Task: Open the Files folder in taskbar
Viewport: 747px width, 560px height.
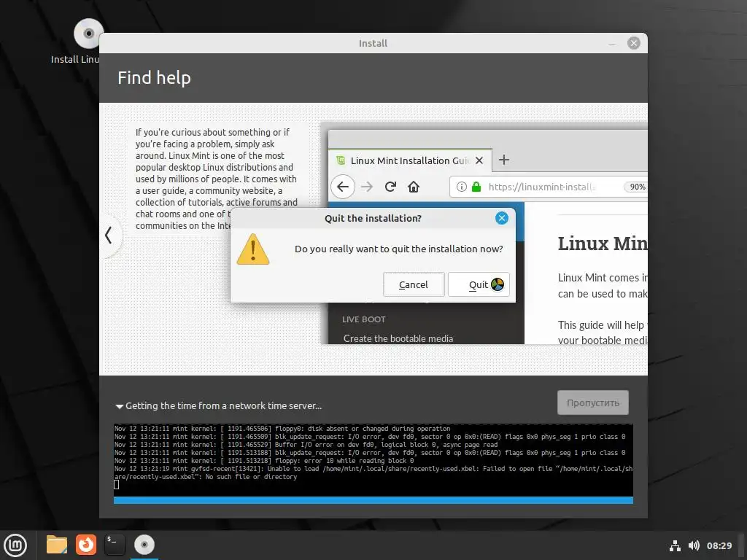Action: [57, 545]
